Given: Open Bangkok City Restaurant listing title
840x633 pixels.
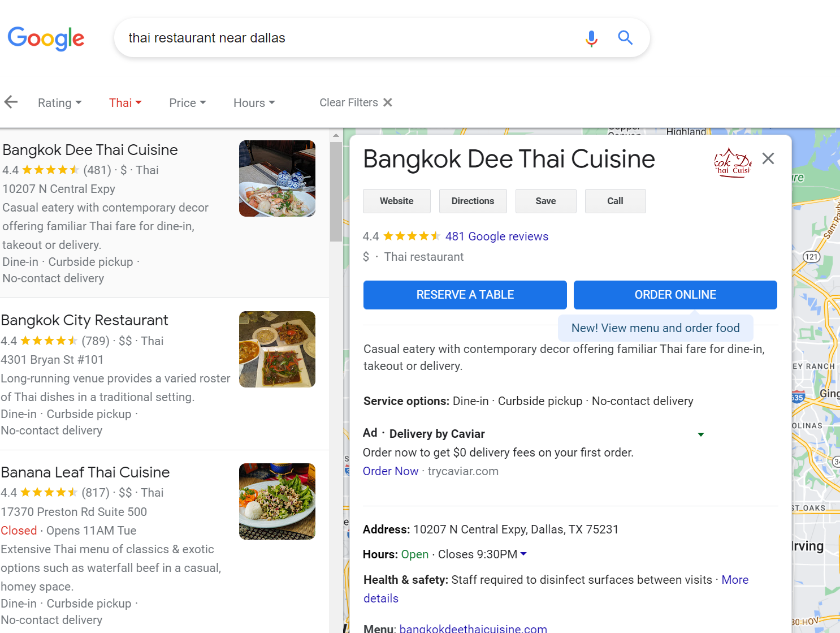Looking at the screenshot, I should (85, 320).
